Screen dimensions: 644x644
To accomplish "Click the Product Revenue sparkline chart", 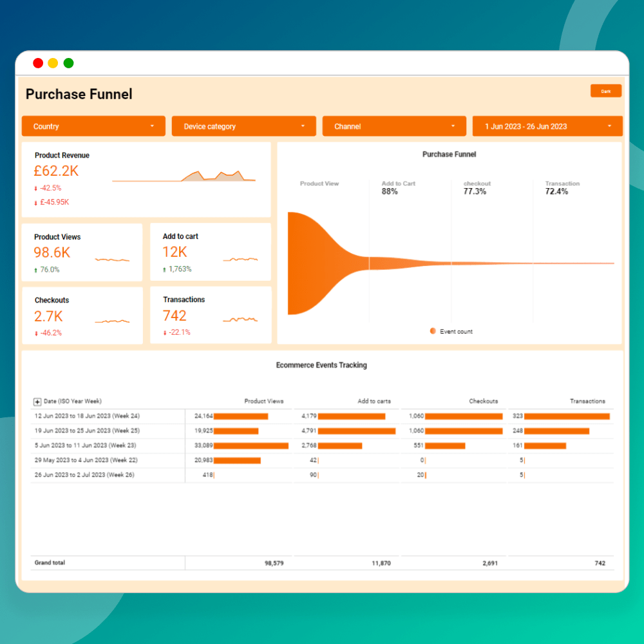I will click(x=184, y=176).
